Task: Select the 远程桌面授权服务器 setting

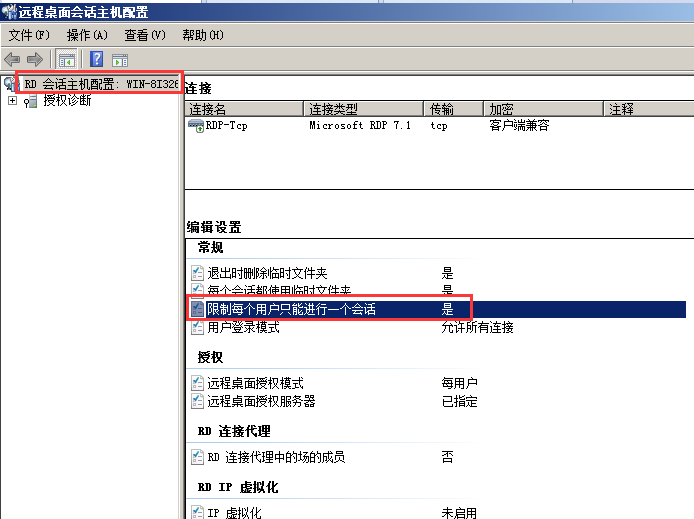Action: (x=261, y=401)
